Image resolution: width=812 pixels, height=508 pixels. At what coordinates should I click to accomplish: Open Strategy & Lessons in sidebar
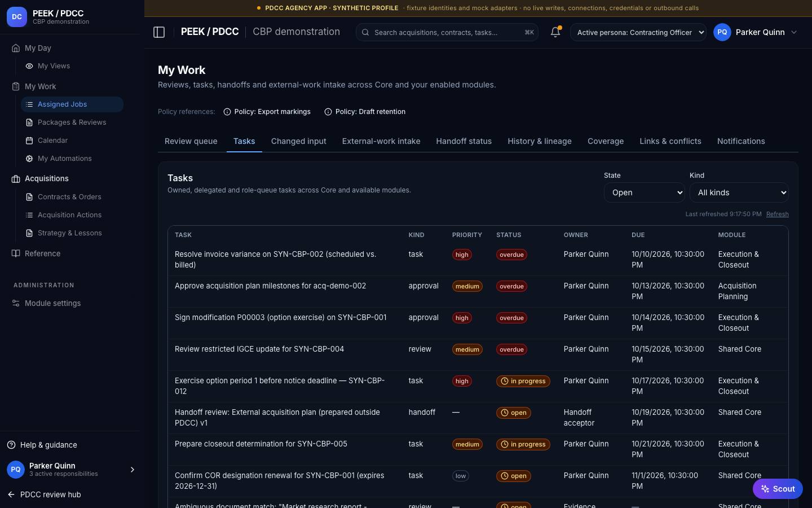click(x=72, y=233)
